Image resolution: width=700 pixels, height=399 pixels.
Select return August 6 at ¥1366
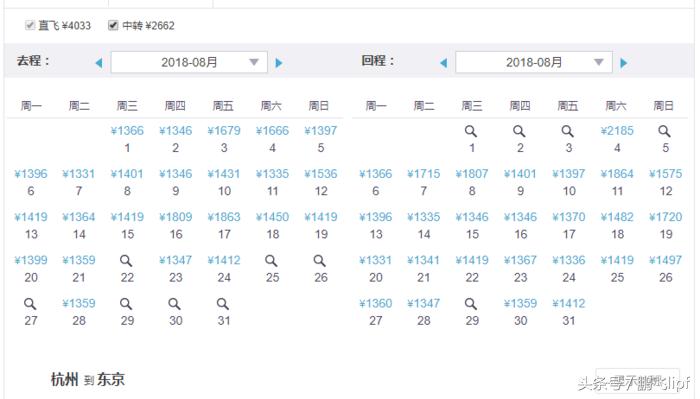click(x=375, y=174)
